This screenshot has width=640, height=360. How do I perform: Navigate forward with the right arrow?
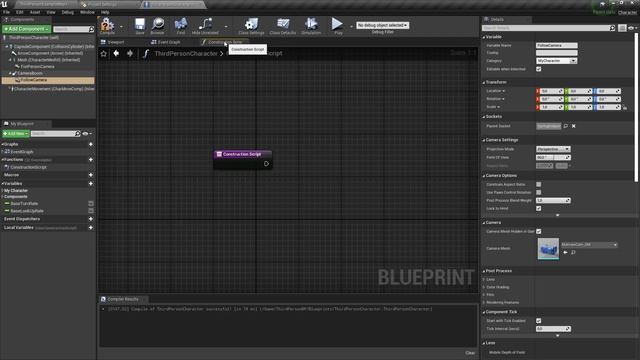point(130,53)
